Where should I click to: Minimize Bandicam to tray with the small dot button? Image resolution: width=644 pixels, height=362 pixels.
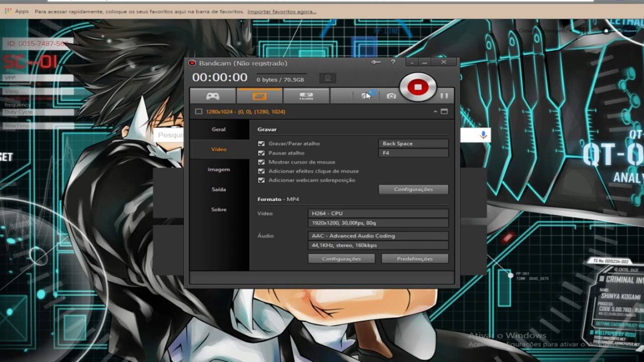[412, 63]
